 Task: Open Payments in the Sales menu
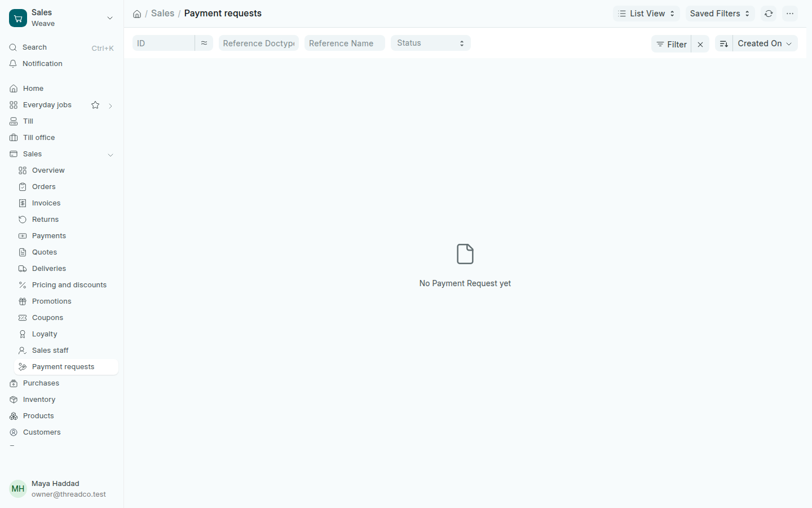[66, 236]
